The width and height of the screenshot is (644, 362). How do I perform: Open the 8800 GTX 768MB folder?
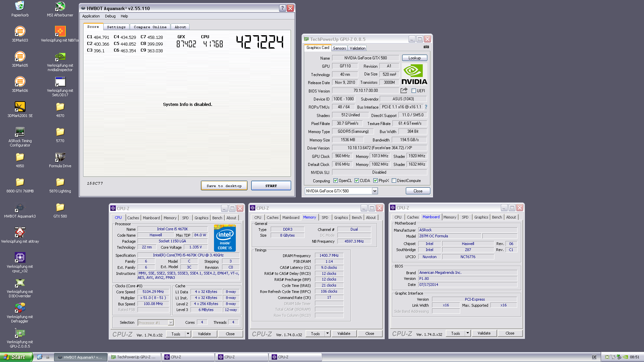click(20, 182)
